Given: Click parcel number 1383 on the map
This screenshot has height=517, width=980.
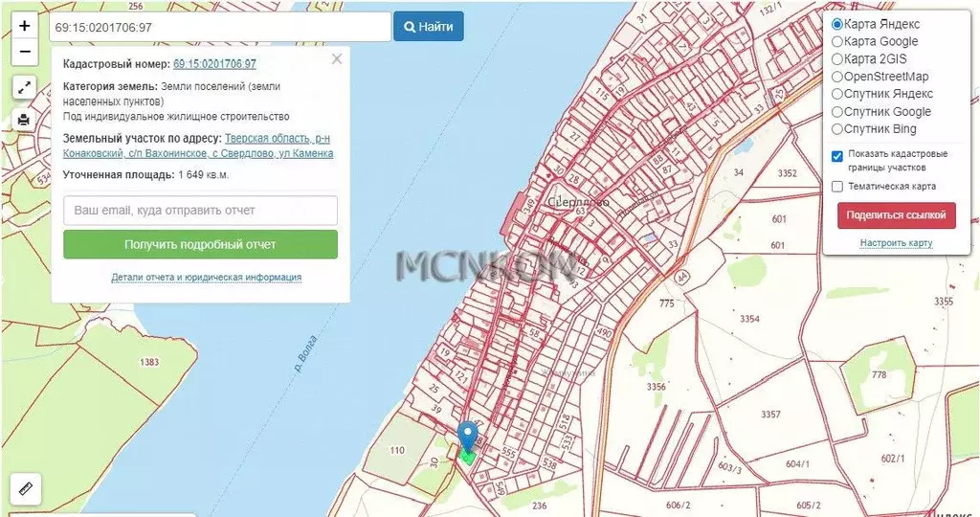Looking at the screenshot, I should click(149, 362).
